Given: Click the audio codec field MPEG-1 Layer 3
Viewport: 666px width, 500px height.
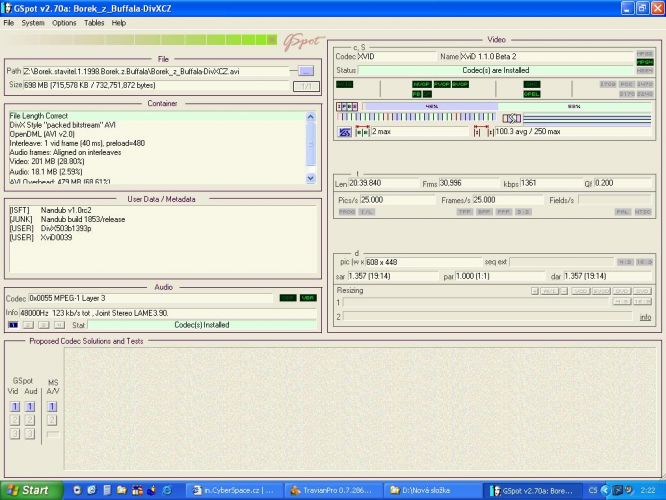Looking at the screenshot, I should coord(150,298).
